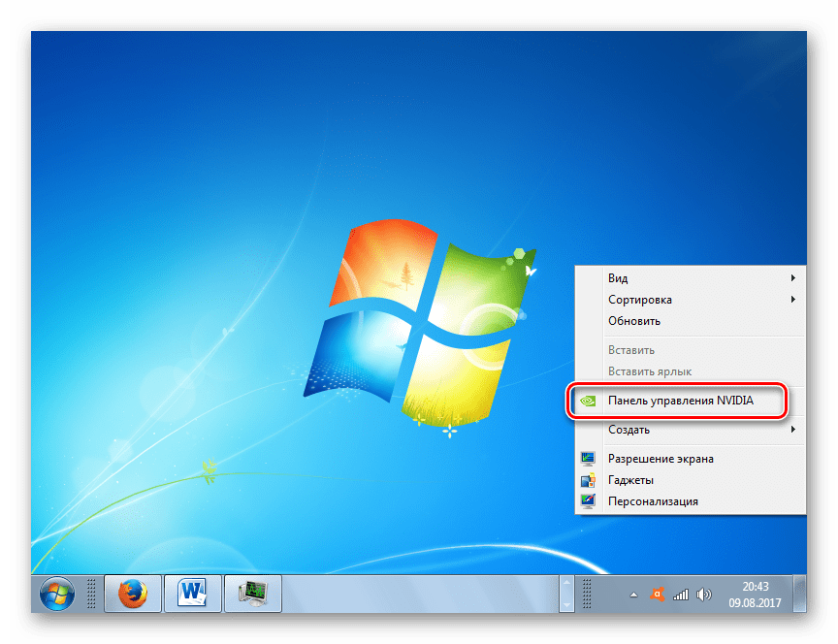Screen dimensions: 838x644
Task: Select the greyed Вставить entry
Action: [x=691, y=350]
